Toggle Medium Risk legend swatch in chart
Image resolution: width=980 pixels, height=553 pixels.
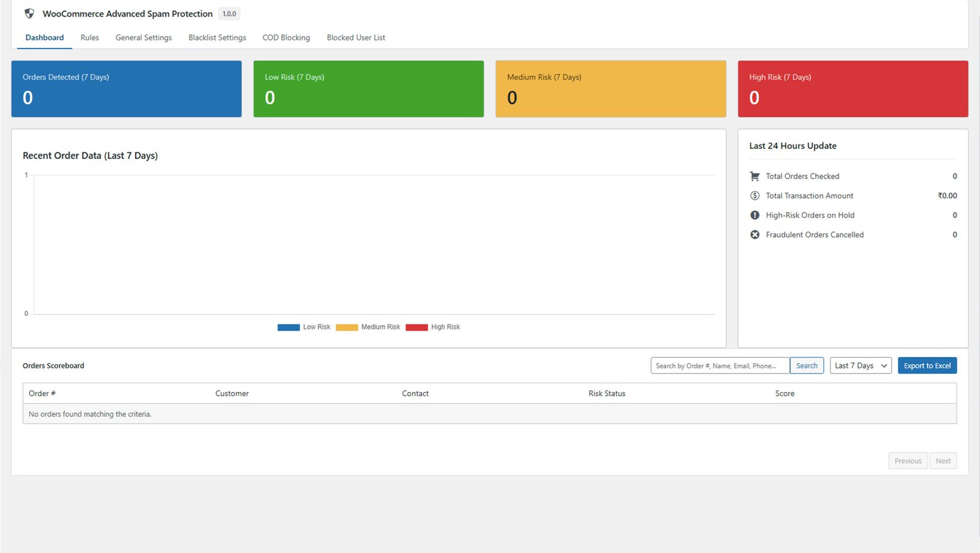[x=347, y=327]
